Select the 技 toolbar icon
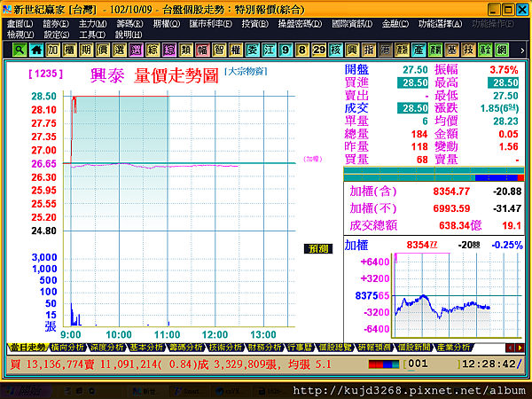 (468, 50)
